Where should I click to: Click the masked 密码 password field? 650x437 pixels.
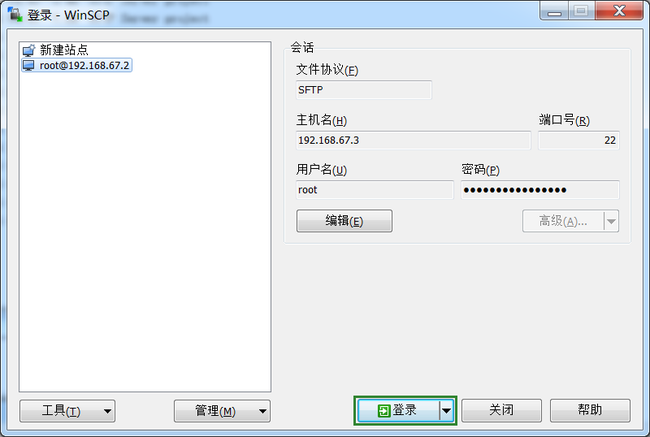click(x=540, y=190)
